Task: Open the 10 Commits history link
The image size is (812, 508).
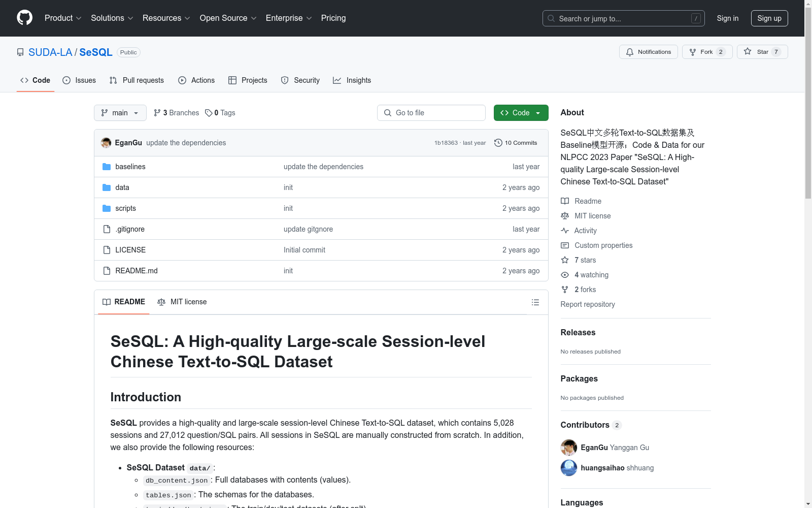Action: point(516,143)
